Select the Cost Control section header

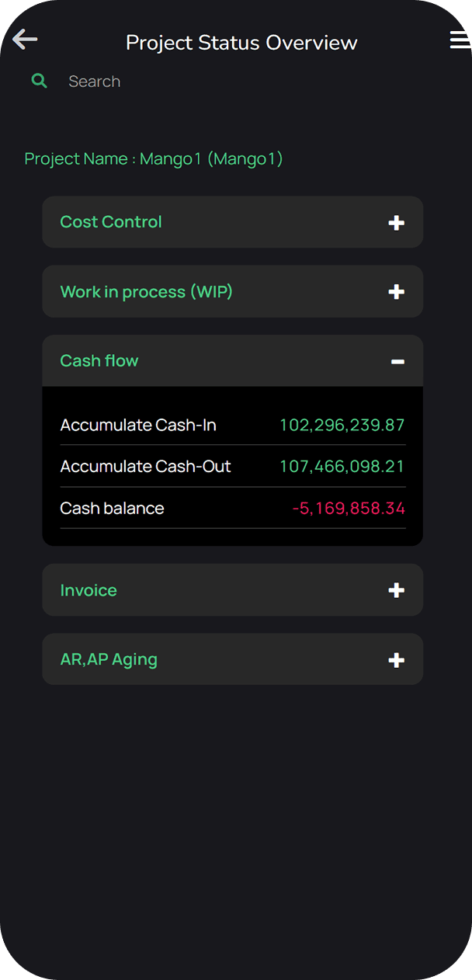tap(111, 222)
